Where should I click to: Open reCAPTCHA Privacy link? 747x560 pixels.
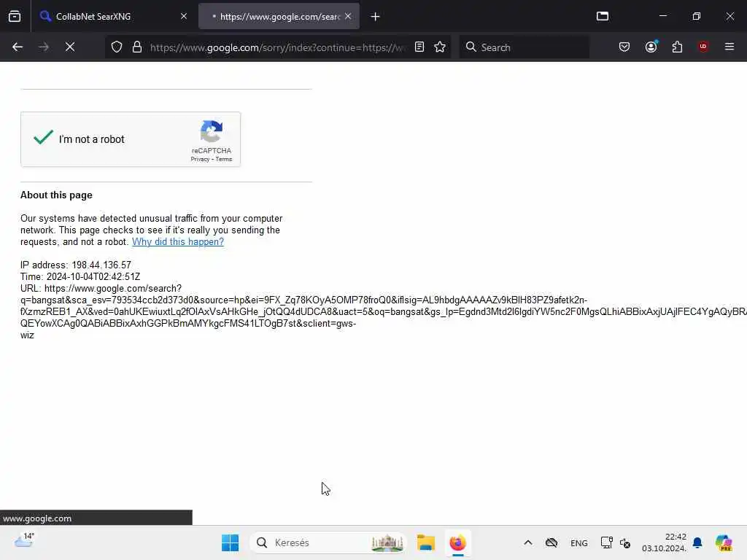(x=200, y=160)
